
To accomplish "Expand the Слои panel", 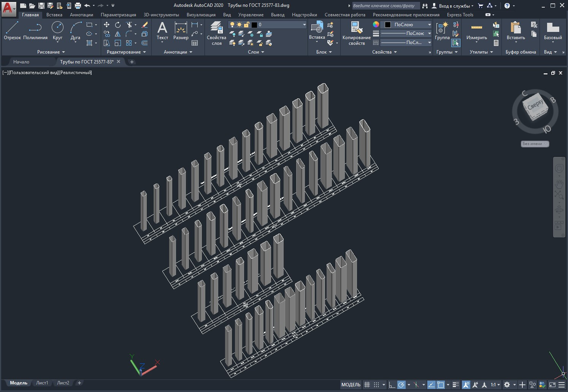I will 256,52.
